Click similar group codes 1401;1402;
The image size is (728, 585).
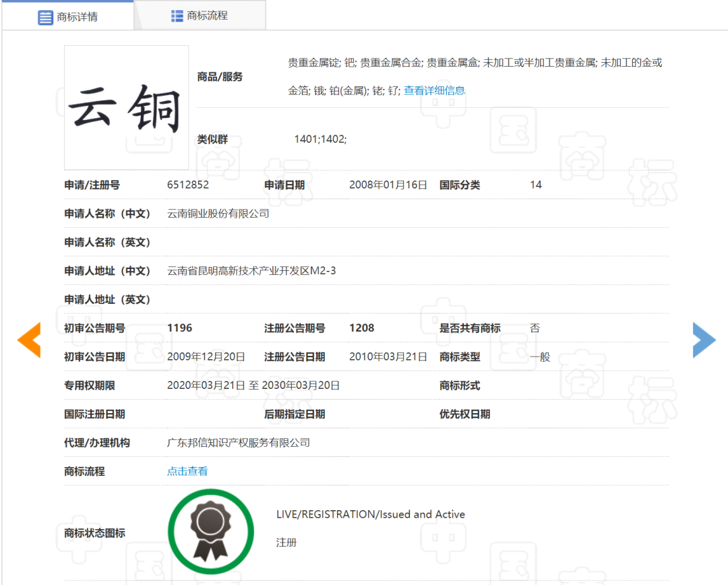pyautogui.click(x=320, y=140)
